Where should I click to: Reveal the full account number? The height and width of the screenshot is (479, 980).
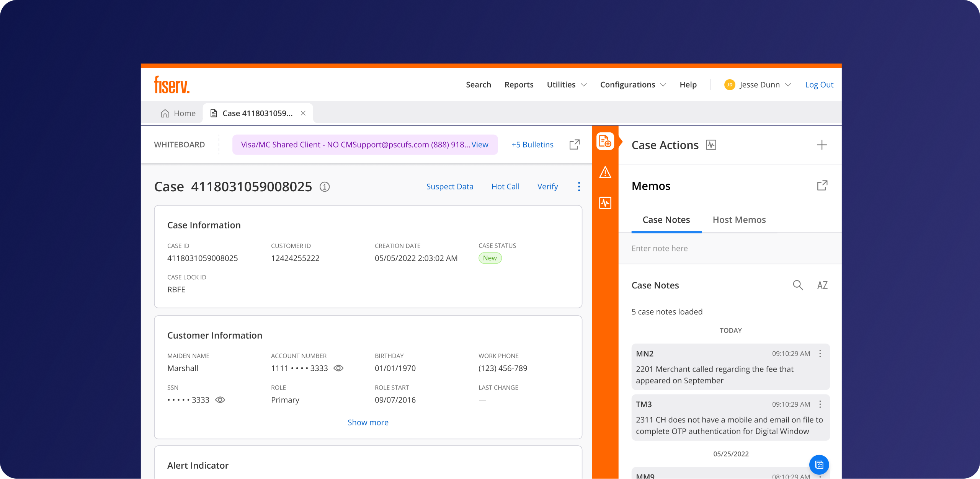[x=338, y=368]
